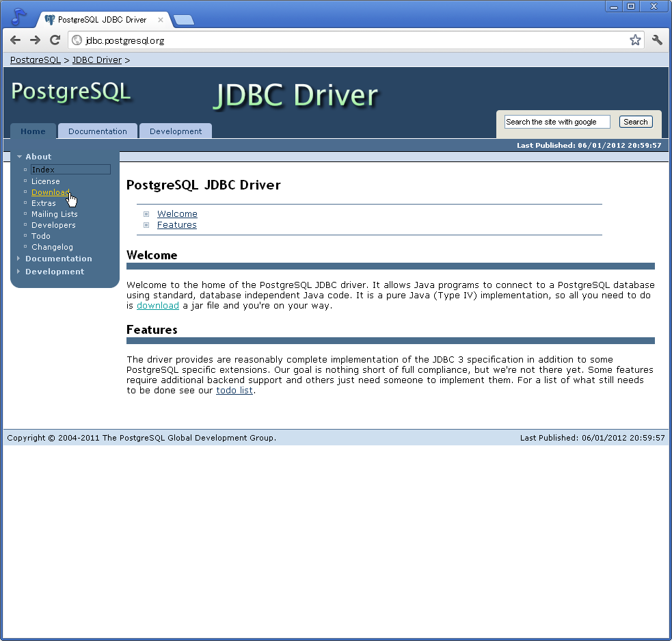Reload the page with the refresh icon
672x641 pixels.
tap(55, 40)
